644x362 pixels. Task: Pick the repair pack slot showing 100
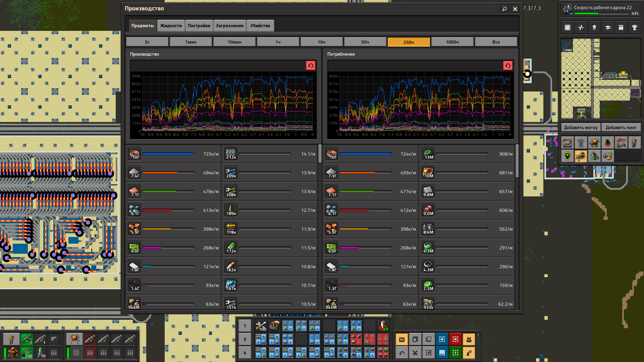click(x=261, y=326)
